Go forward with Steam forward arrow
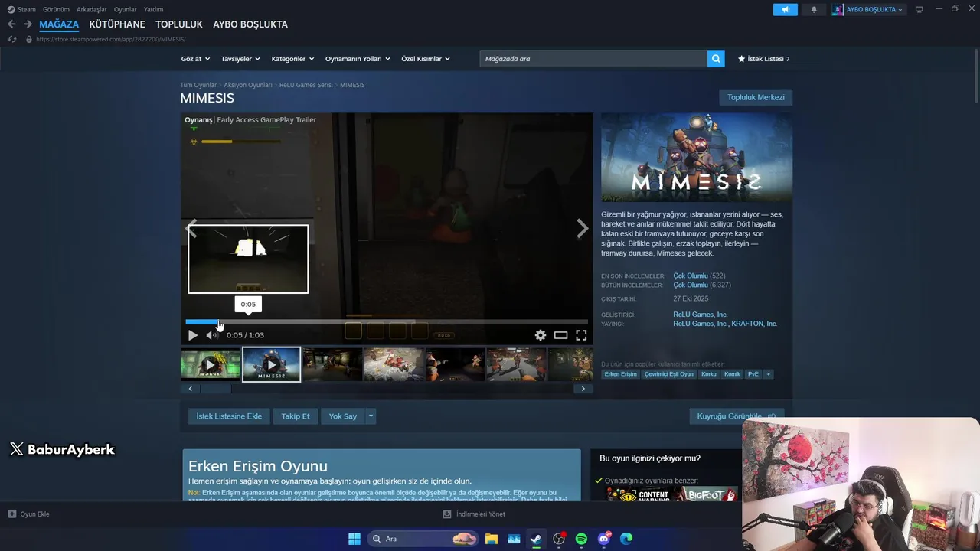The height and width of the screenshot is (551, 980). (x=28, y=24)
